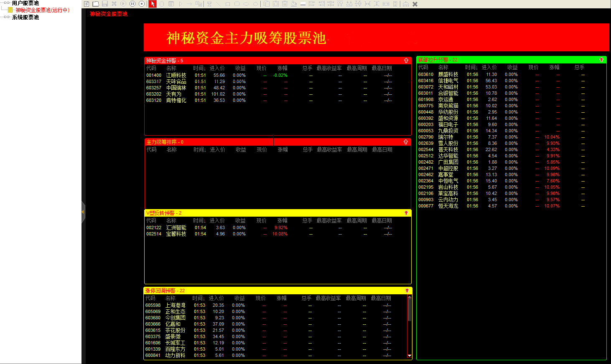Screen dimensions: 611x364
Task: Click stock 江顺科技 row in 神秘资金预警
Action: [x=176, y=76]
